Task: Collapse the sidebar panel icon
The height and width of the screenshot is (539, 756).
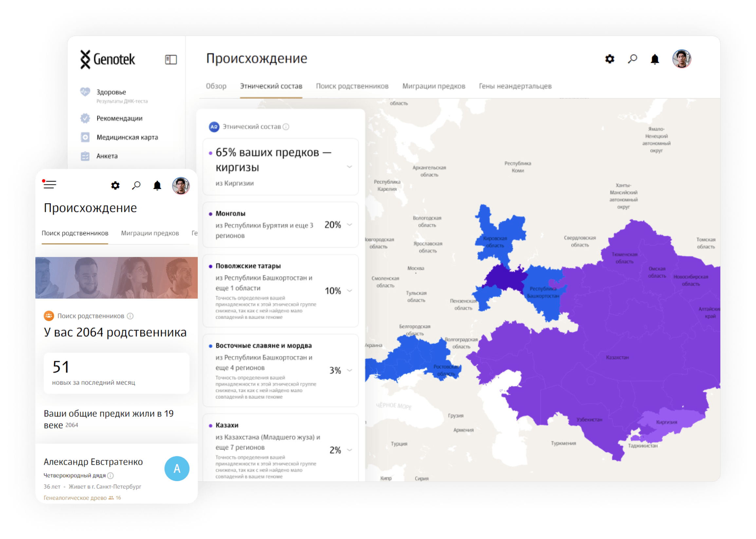Action: pos(171,60)
